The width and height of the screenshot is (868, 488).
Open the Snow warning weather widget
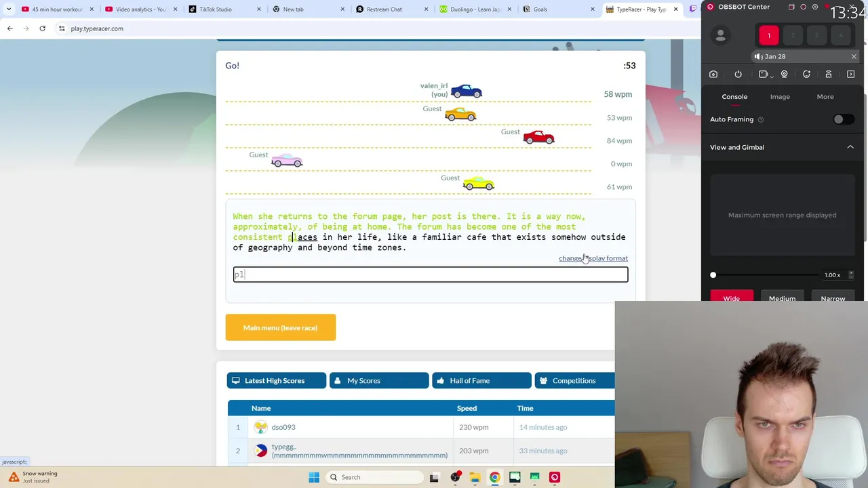(34, 477)
